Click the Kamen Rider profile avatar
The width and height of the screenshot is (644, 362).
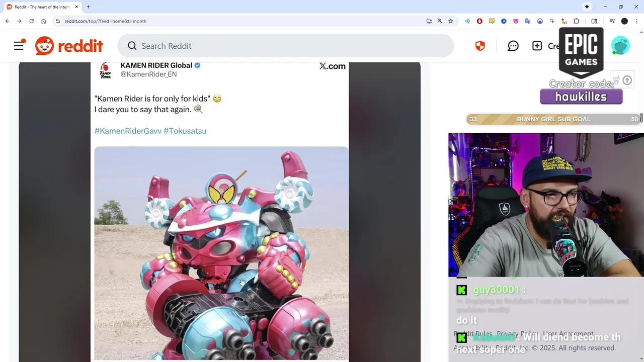click(x=105, y=70)
